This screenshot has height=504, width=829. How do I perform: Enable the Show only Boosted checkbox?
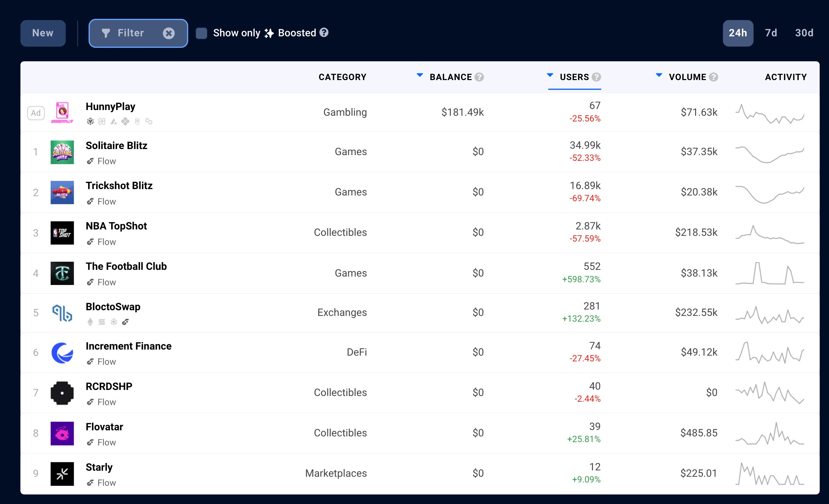tap(202, 33)
